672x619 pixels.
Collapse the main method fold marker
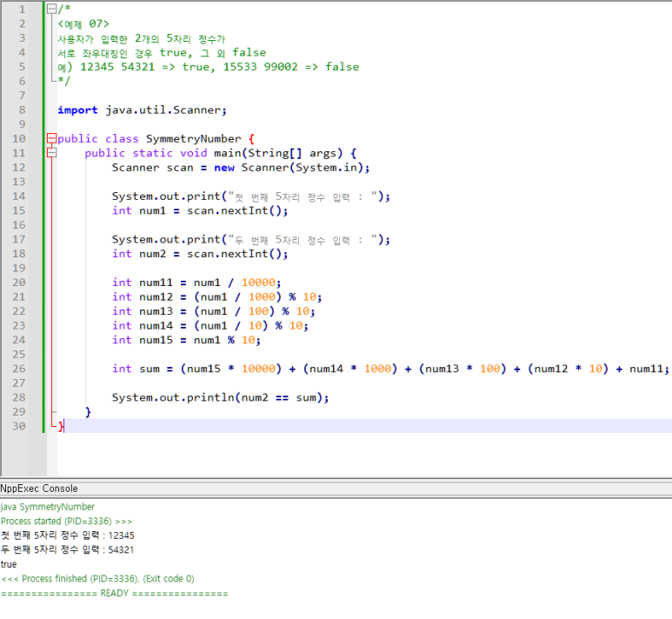pos(51,153)
